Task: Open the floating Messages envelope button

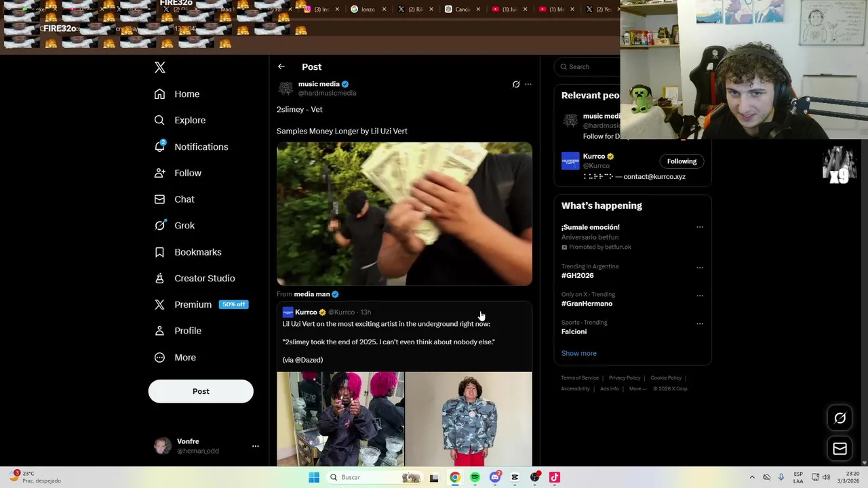Action: pos(840,449)
